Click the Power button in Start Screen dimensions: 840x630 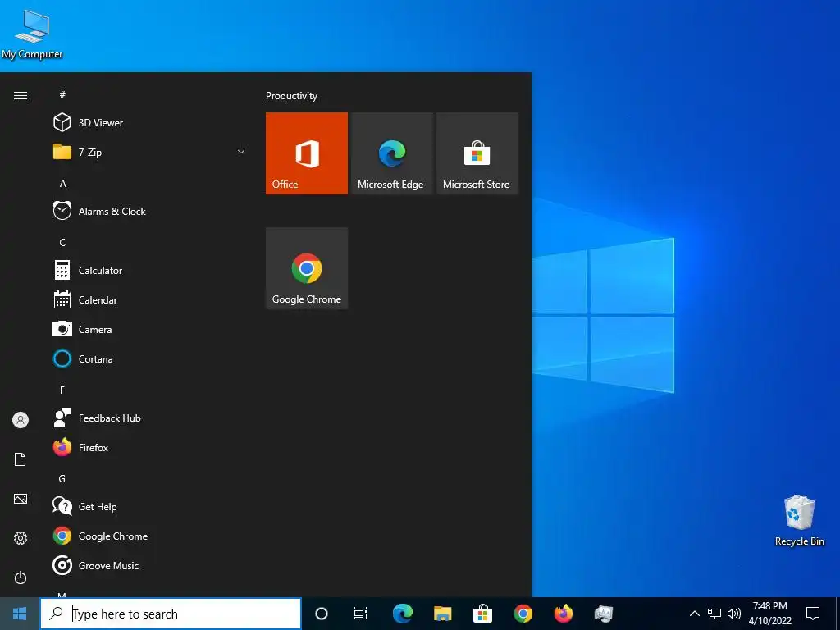[x=21, y=577]
